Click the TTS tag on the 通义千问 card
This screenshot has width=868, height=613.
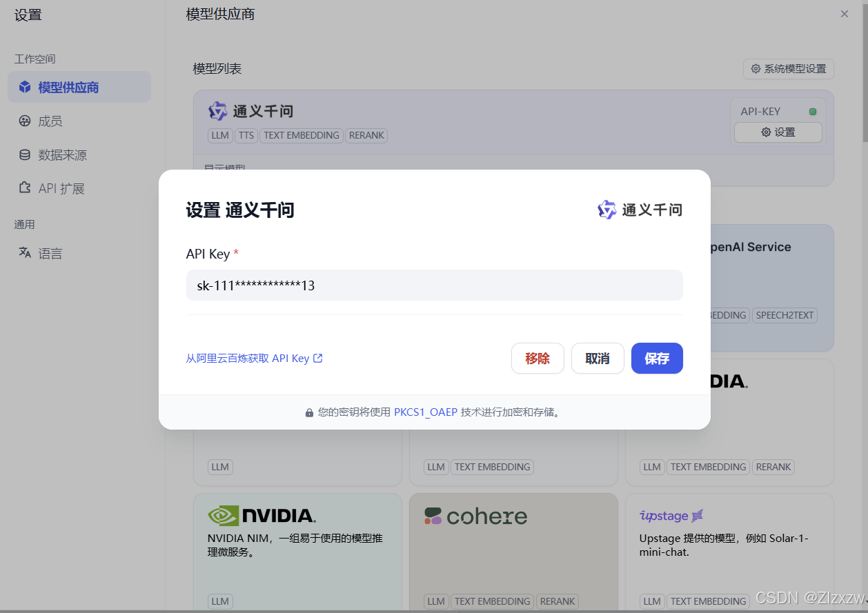246,135
